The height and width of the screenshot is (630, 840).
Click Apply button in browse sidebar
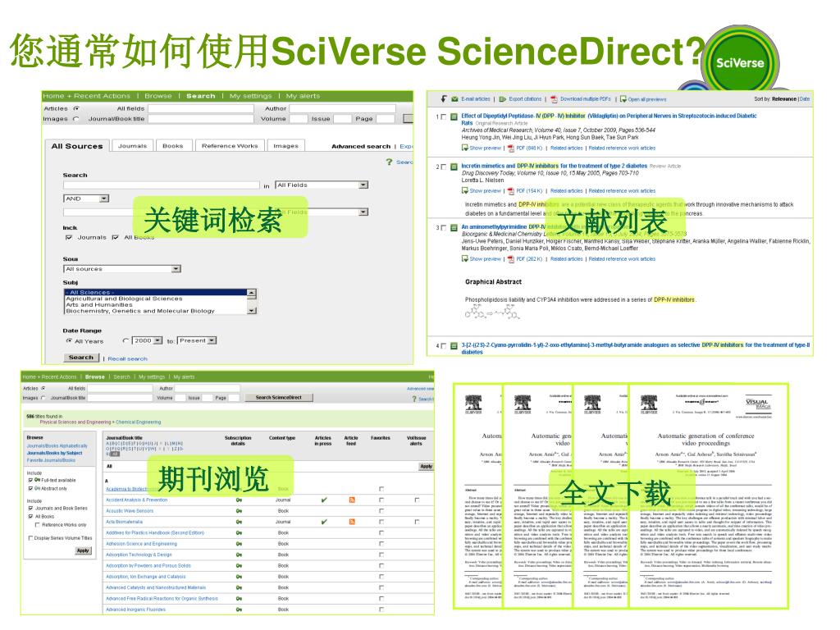[83, 550]
